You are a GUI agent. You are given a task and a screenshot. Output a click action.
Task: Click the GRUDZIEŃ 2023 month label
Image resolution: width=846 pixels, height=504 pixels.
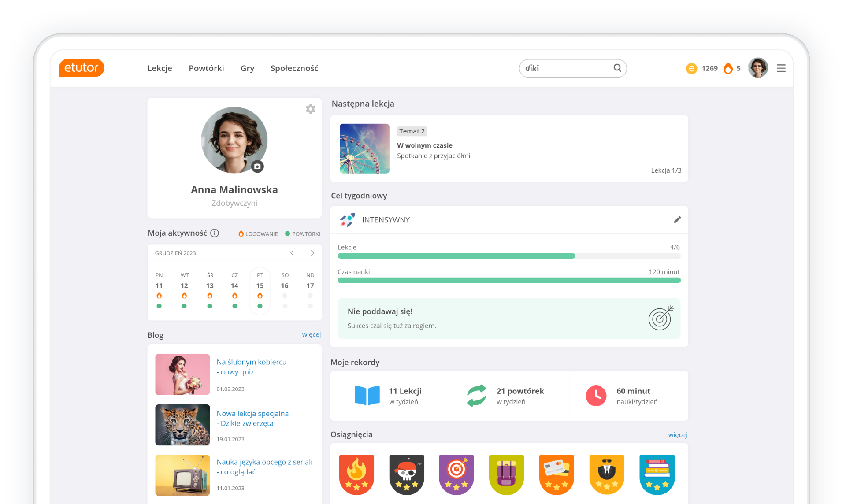(x=175, y=253)
